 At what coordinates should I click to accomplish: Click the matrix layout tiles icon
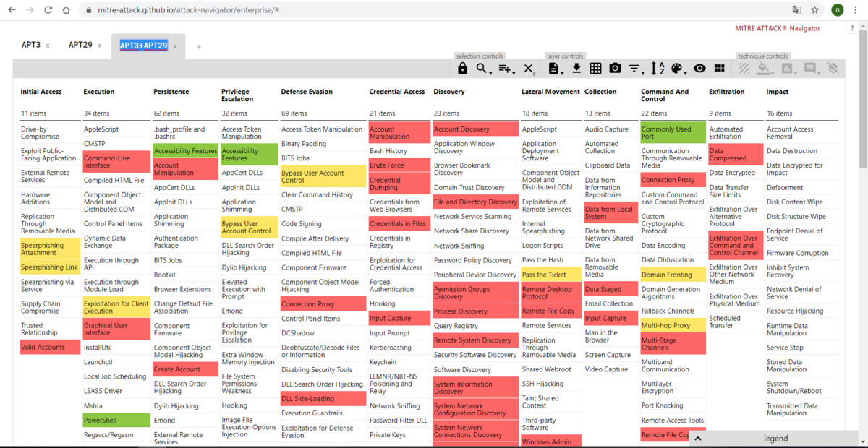tap(719, 68)
